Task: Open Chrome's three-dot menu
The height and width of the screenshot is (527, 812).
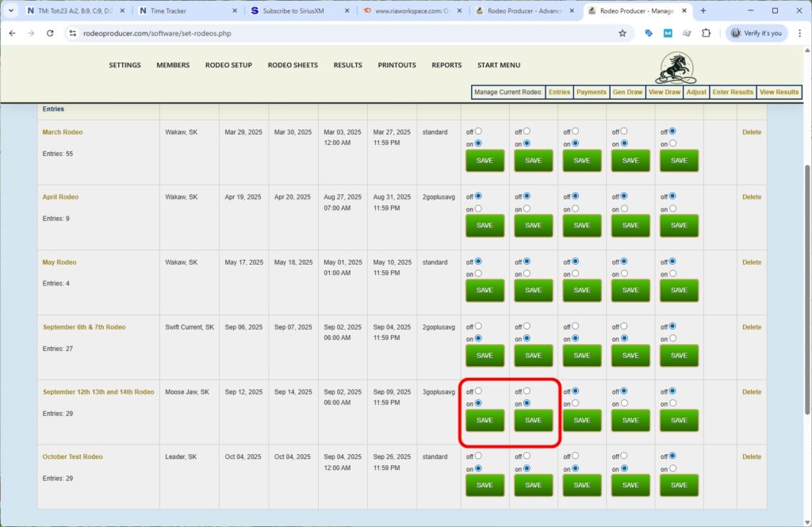Action: pyautogui.click(x=799, y=33)
